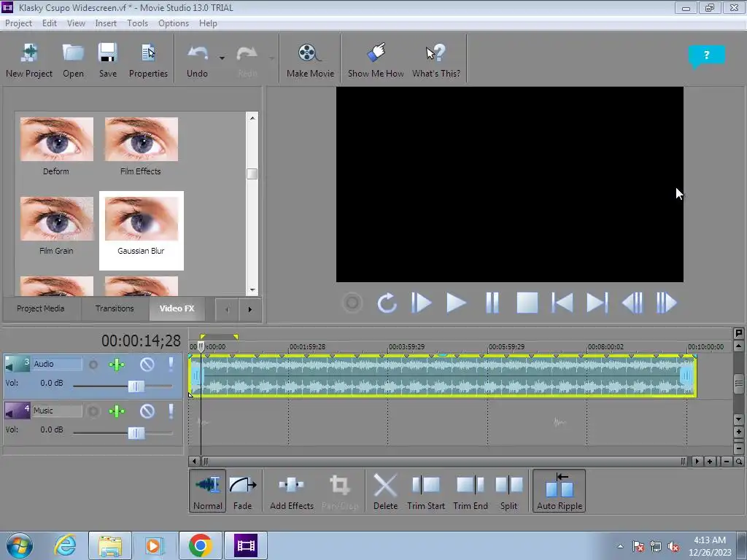Click Trim End tool
The height and width of the screenshot is (560, 747).
[x=471, y=491]
